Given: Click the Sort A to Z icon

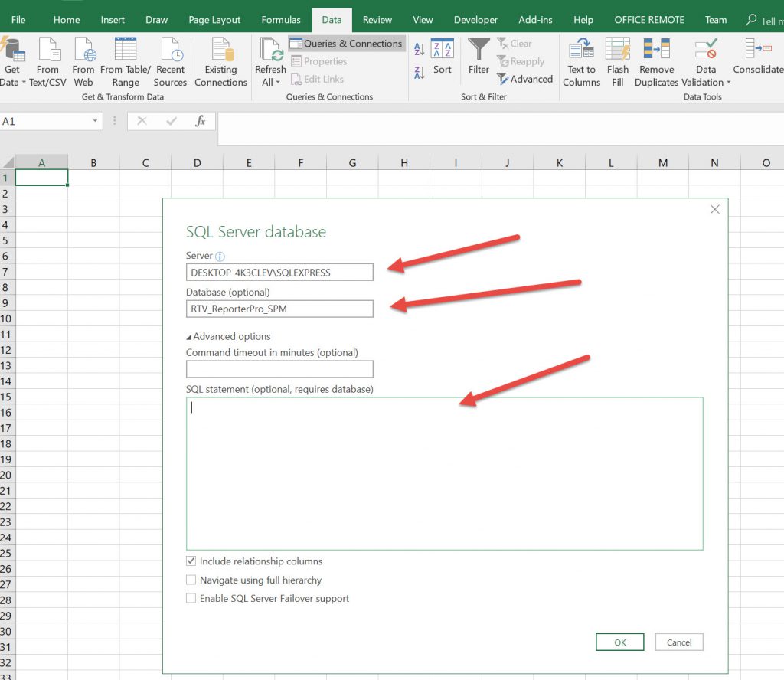Looking at the screenshot, I should 419,50.
